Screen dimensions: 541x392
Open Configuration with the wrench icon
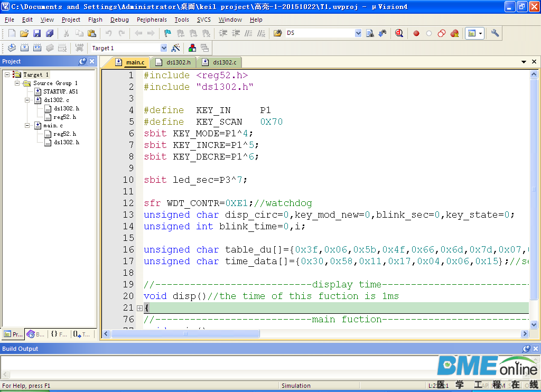(495, 33)
